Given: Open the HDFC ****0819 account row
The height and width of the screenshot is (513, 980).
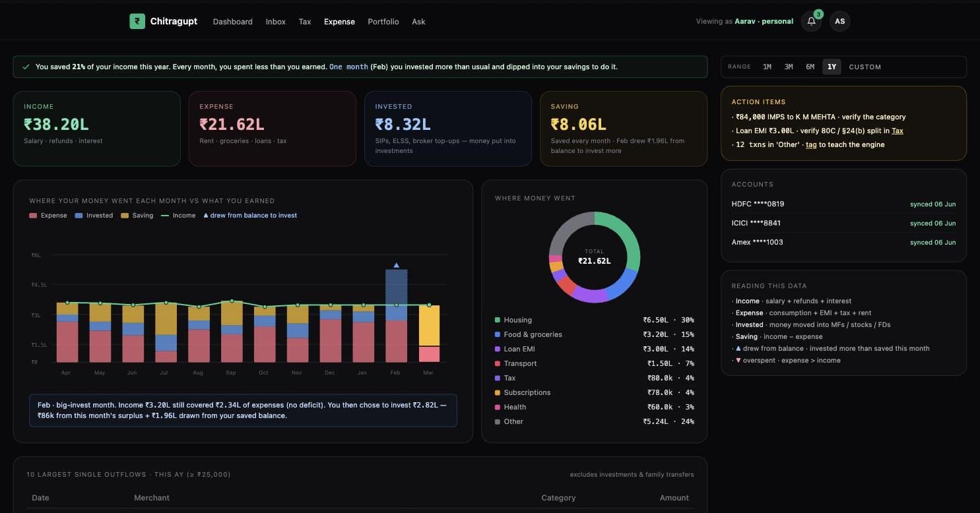Looking at the screenshot, I should [x=843, y=204].
